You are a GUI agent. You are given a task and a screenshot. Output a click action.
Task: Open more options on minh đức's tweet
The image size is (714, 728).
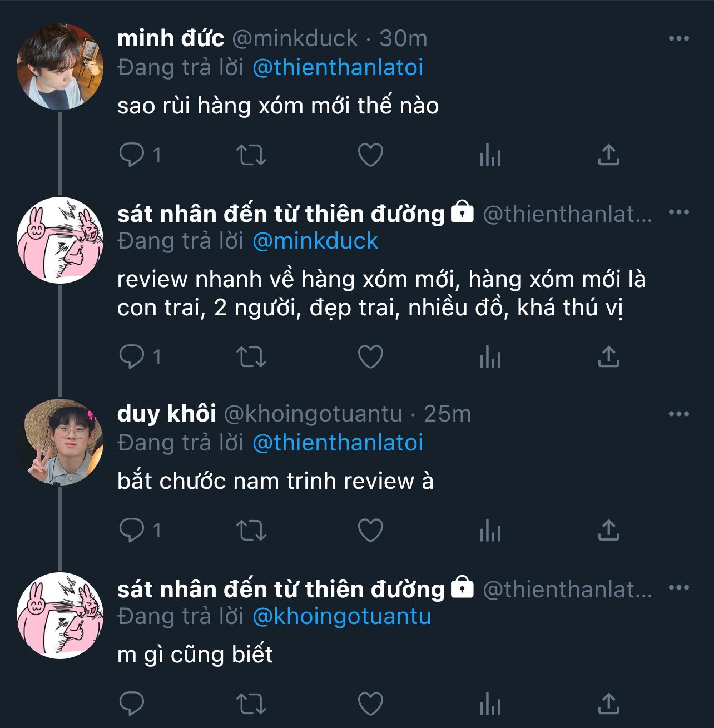click(x=678, y=39)
